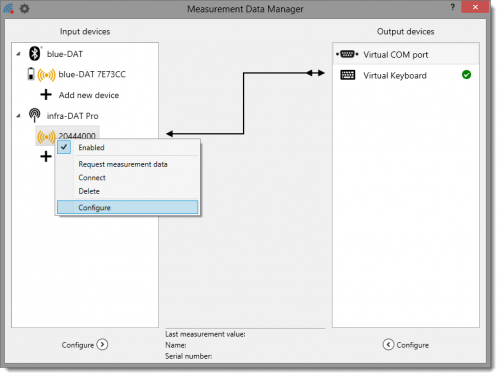The width and height of the screenshot is (500, 377).
Task: Select the infra-DAT Pro tree label
Action: pyautogui.click(x=73, y=116)
